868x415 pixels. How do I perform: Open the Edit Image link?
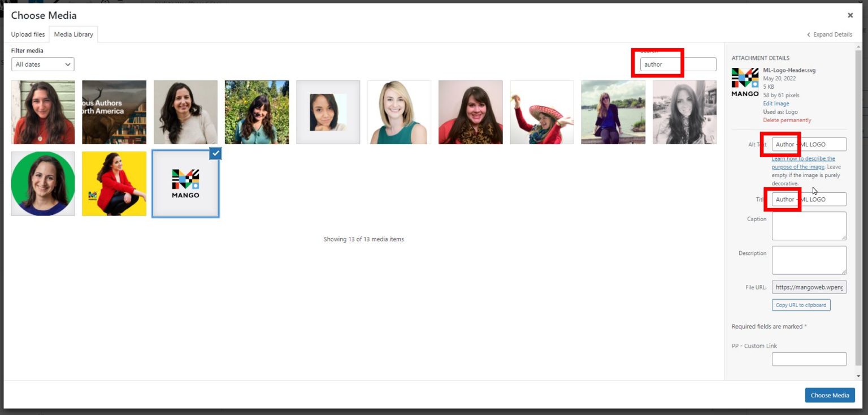coord(776,103)
